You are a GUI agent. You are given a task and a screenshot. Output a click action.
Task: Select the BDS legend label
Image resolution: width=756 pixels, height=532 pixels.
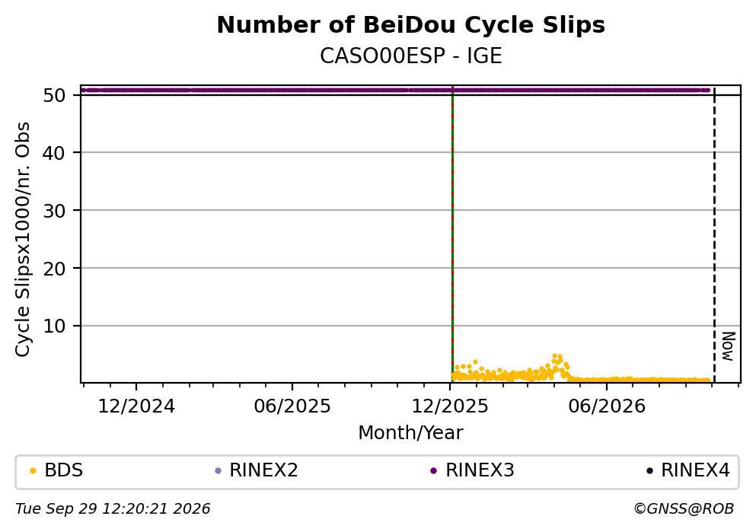click(x=64, y=470)
